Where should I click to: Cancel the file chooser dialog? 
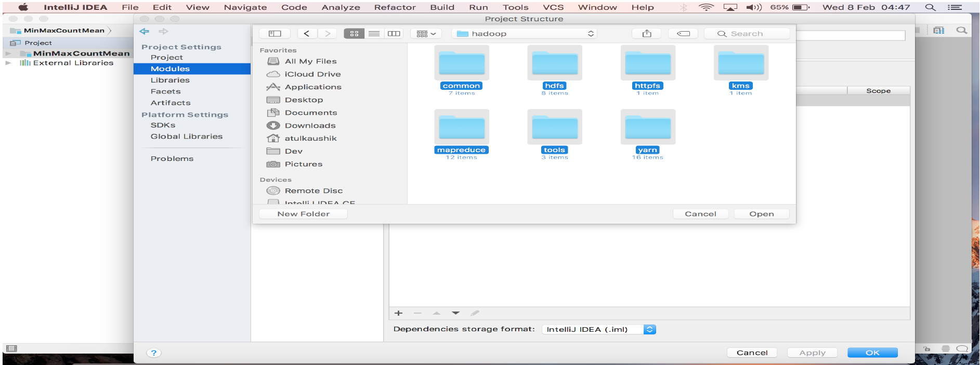coord(700,214)
